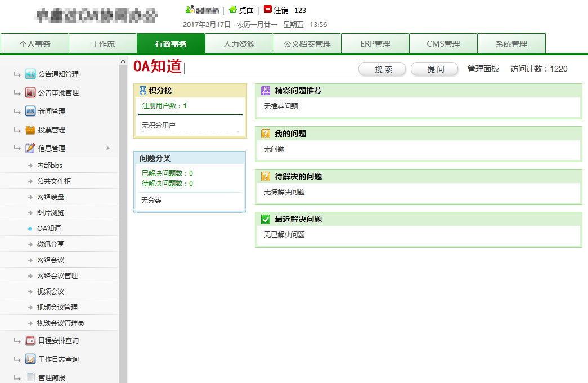The height and width of the screenshot is (383, 588).
Task: Open 视频会议管理 from sidebar
Action: coord(57,308)
